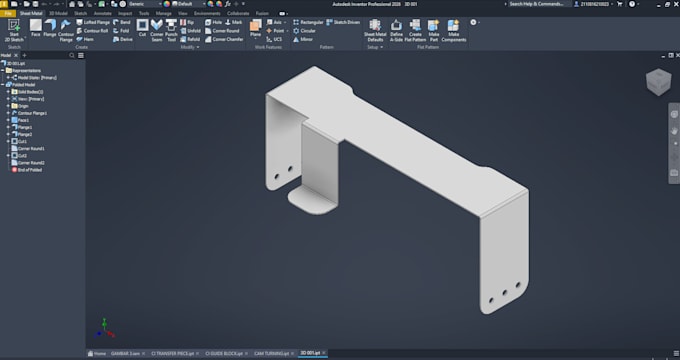The image size is (680, 360).
Task: Create Flat Pattern
Action: [x=415, y=30]
